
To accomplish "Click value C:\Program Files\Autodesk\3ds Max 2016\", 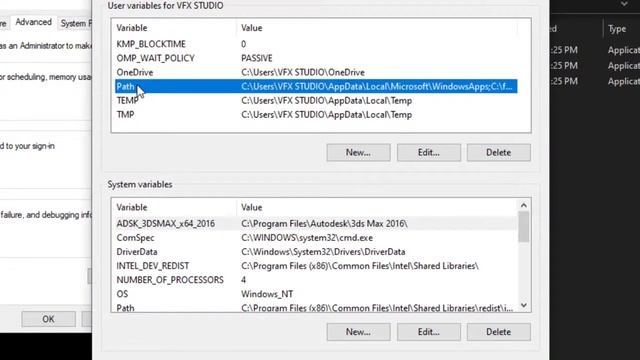I will (x=324, y=224).
